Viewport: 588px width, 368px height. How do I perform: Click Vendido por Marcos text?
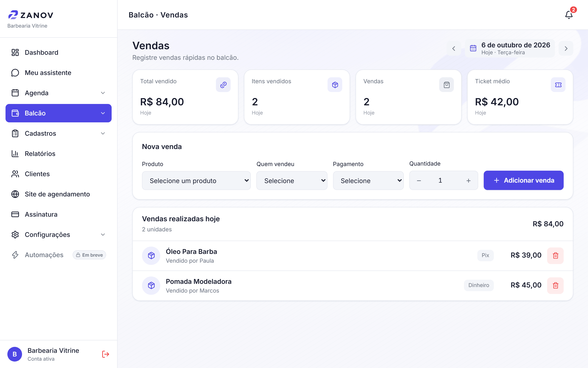pos(192,290)
